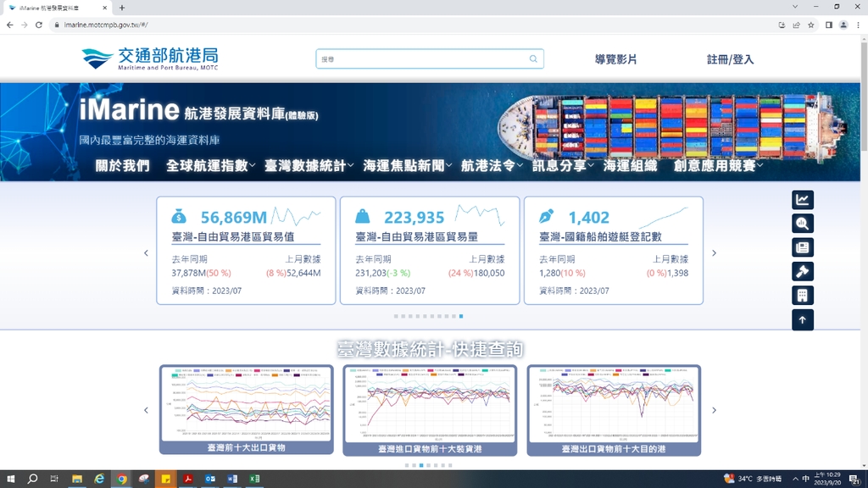The image size is (868, 488).
Task: Click the 註冊/登入 link
Action: click(x=730, y=59)
